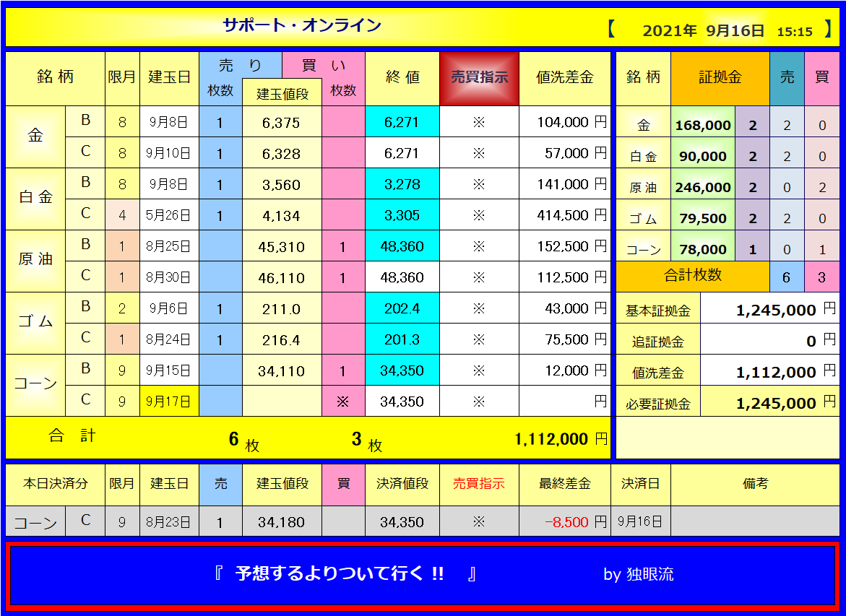Click the 合計枚数 label

point(693,276)
